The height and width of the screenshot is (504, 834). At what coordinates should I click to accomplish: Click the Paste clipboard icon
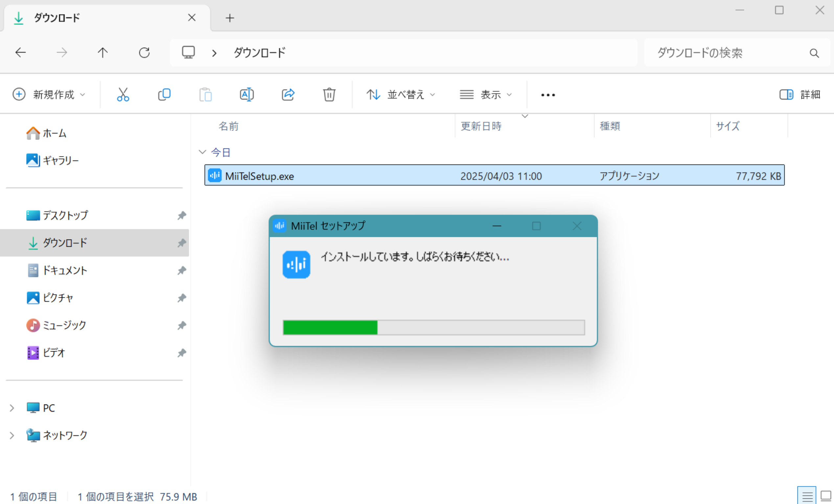[x=205, y=94]
